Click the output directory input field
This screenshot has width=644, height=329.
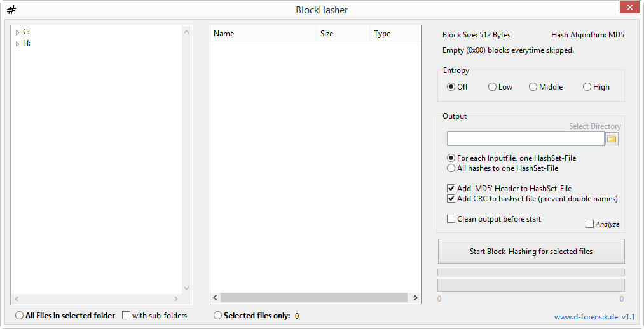tap(525, 138)
